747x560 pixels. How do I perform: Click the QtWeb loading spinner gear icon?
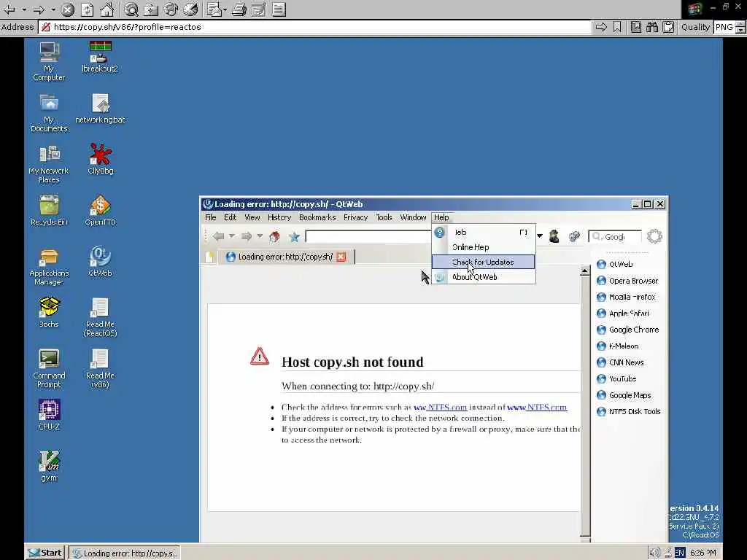point(654,236)
